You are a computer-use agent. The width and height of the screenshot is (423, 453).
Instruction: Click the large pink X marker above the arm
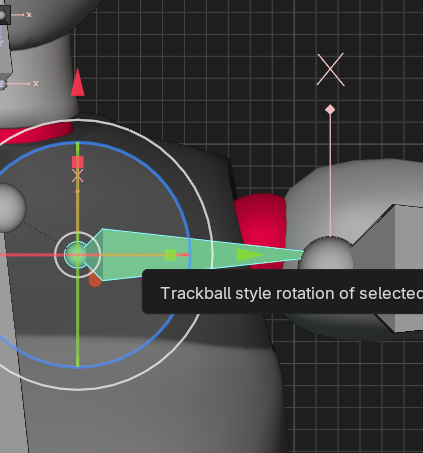(x=330, y=70)
